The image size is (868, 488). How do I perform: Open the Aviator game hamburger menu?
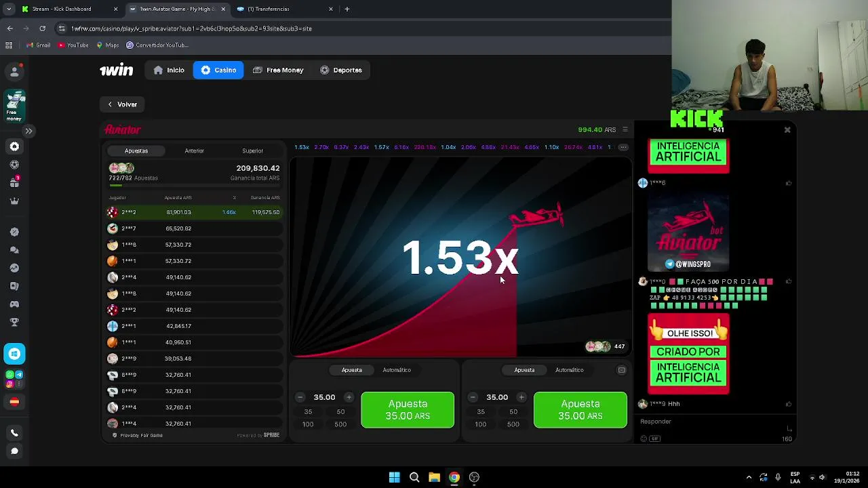click(x=625, y=129)
